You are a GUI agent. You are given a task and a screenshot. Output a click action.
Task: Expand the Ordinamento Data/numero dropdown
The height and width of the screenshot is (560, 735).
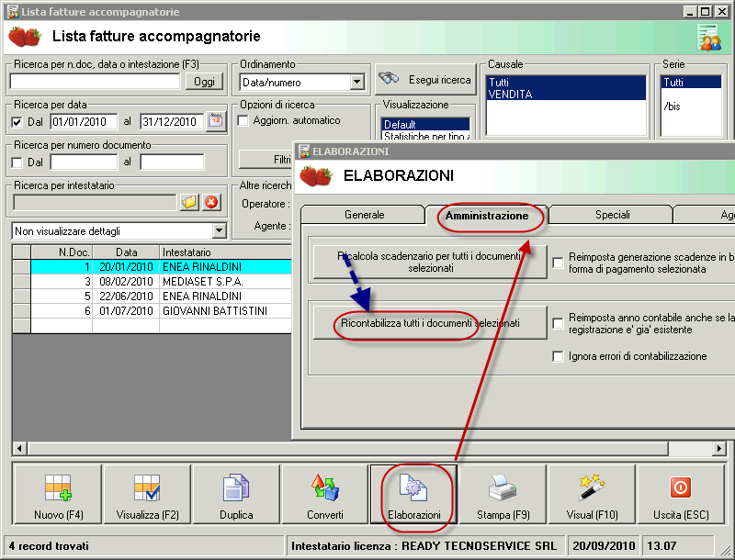coord(357,83)
